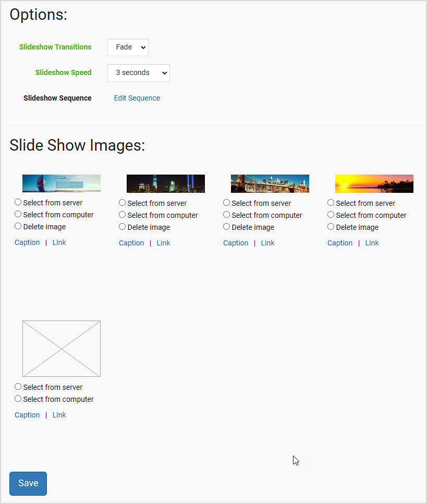Open the Slideshow Transitions dropdown
The width and height of the screenshot is (427, 504).
[127, 47]
